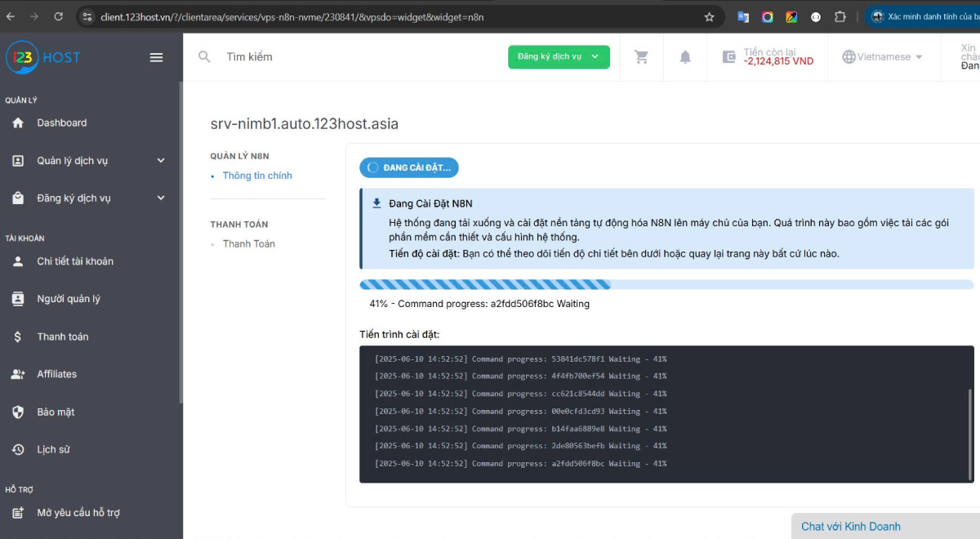
Task: Click log line with b14faa6889e8
Action: (520, 429)
